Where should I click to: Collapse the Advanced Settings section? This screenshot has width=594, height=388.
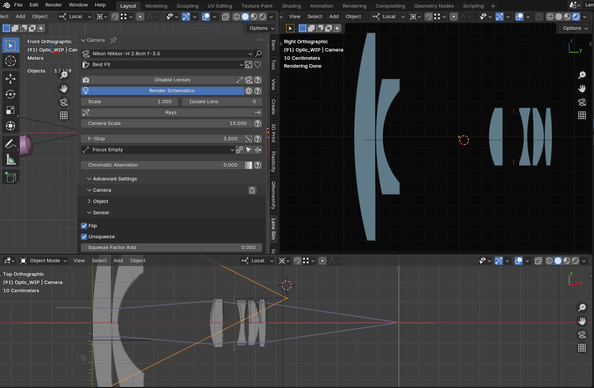click(x=112, y=179)
